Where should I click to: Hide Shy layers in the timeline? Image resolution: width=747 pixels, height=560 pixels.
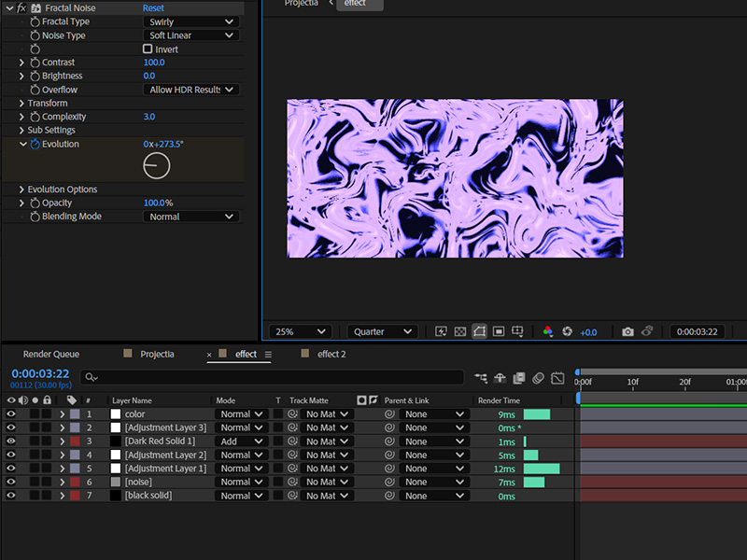[x=500, y=378]
